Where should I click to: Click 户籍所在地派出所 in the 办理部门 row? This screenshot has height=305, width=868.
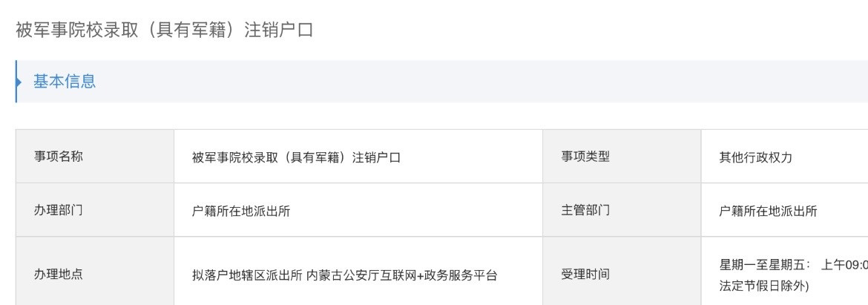240,211
